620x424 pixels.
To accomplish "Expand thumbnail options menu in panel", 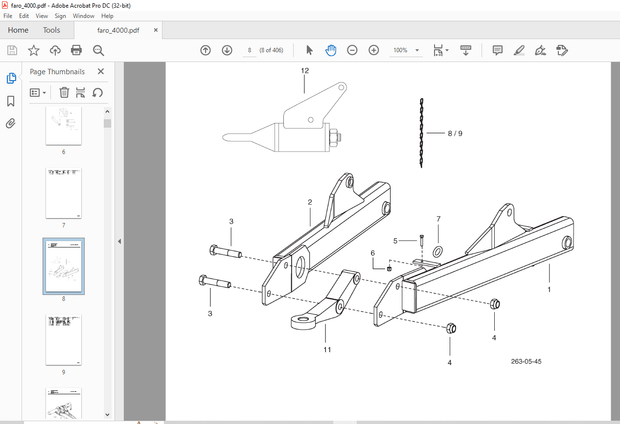I will tap(38, 92).
